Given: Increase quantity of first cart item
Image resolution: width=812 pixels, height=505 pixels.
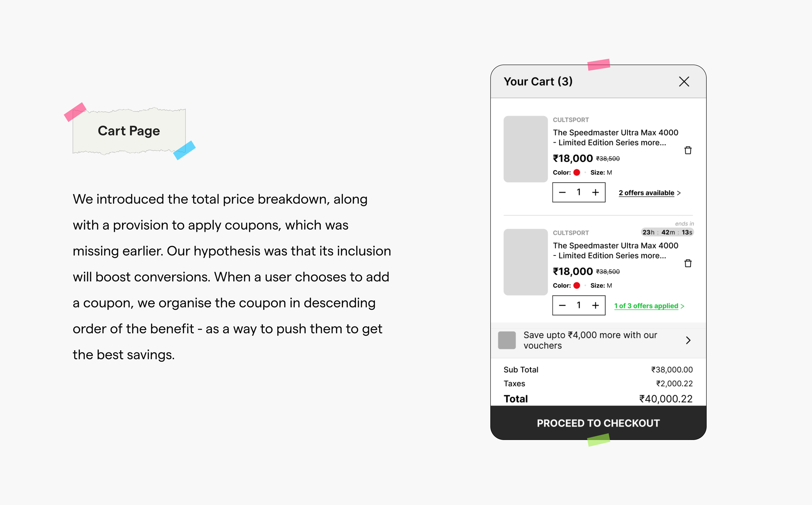Looking at the screenshot, I should pyautogui.click(x=595, y=192).
